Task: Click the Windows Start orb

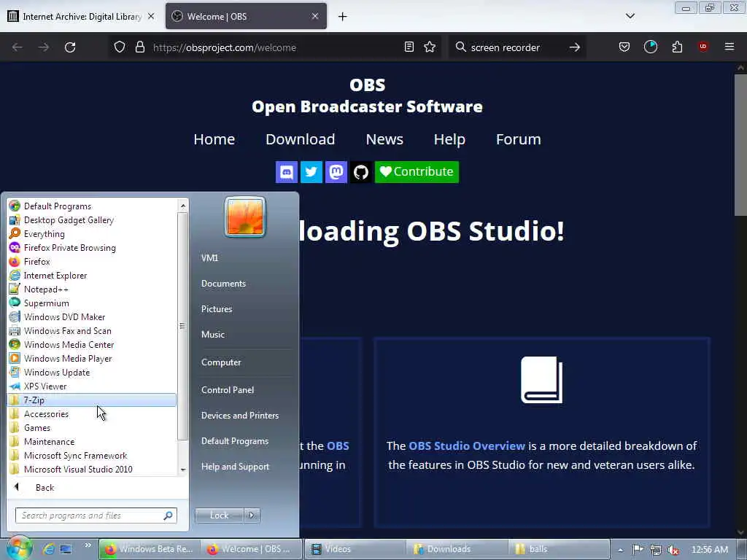Action: [x=18, y=548]
